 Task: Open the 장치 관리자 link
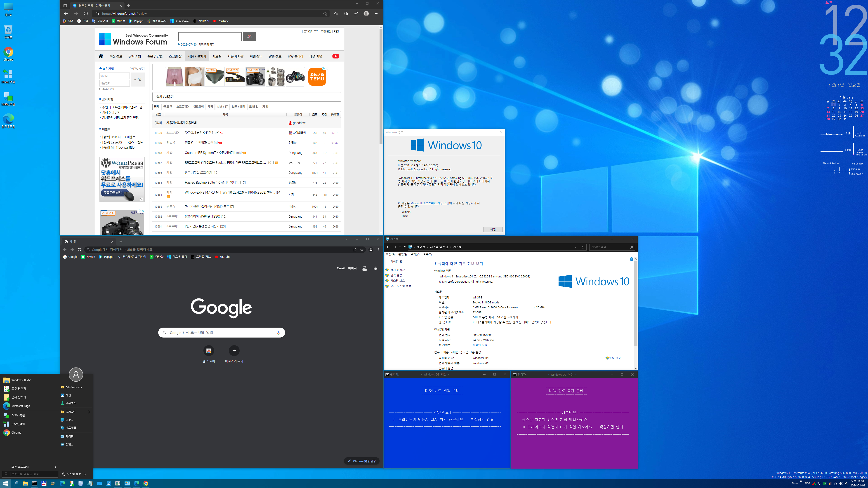tap(397, 270)
